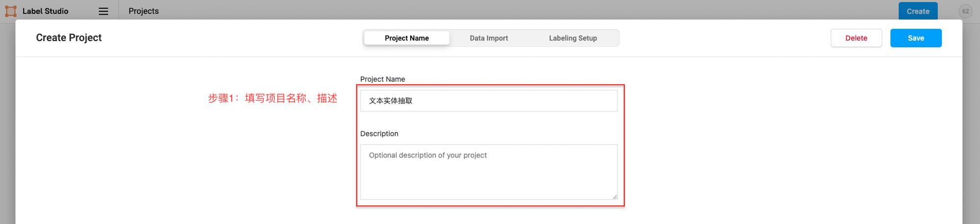
Task: Click the Description field label
Action: pos(379,134)
